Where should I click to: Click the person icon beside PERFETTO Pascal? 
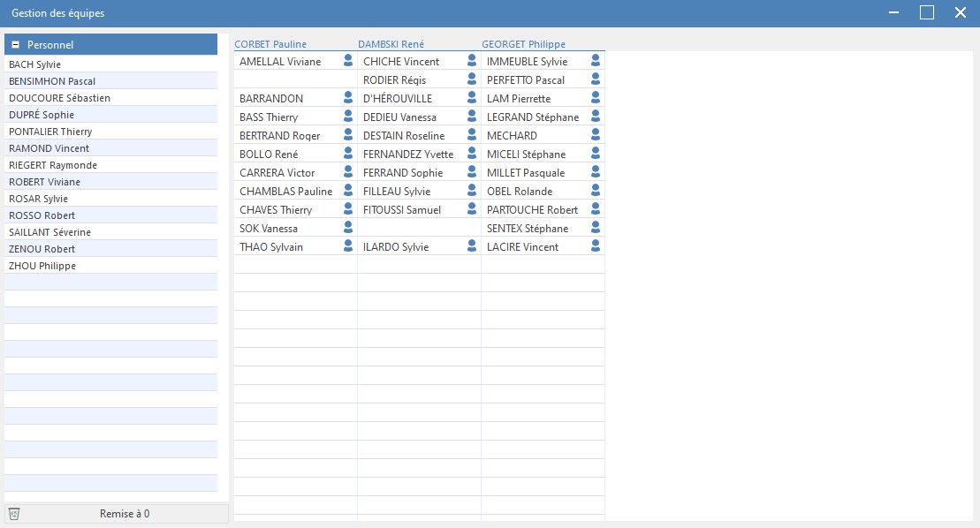pos(596,79)
